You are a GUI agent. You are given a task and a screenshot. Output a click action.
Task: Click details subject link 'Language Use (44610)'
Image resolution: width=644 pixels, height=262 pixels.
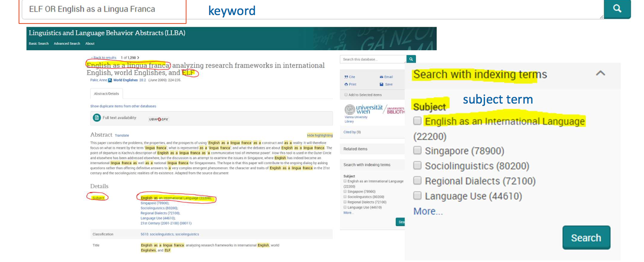(158, 218)
